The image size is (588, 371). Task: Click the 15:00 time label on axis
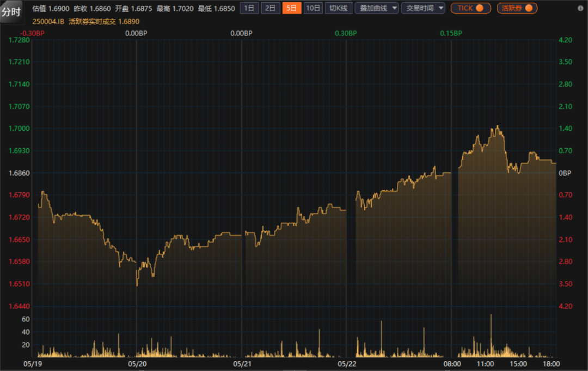coord(518,363)
